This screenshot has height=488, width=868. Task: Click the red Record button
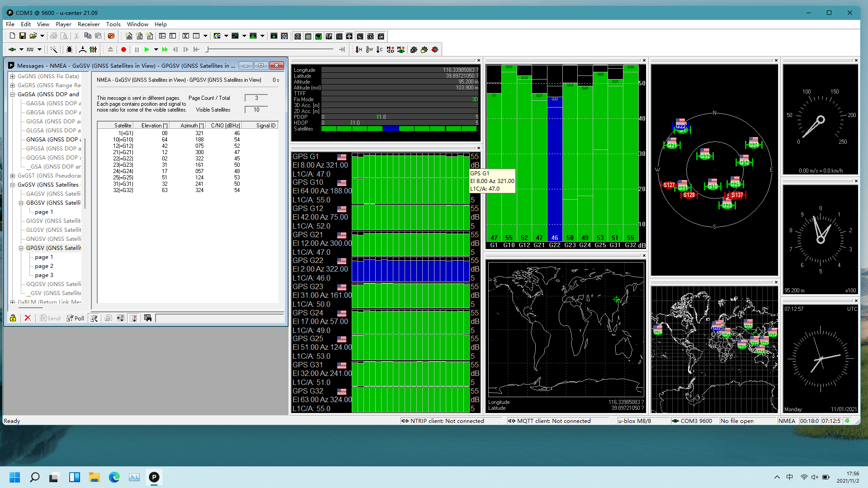[123, 50]
